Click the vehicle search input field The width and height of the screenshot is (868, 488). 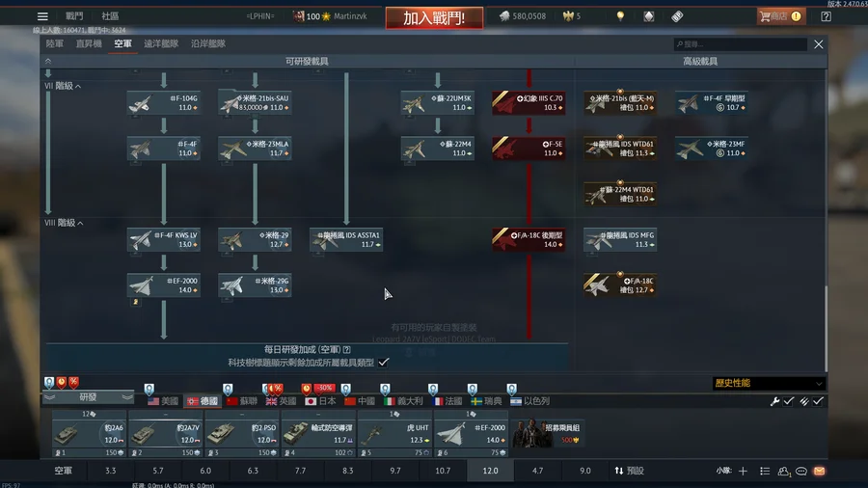click(x=740, y=44)
